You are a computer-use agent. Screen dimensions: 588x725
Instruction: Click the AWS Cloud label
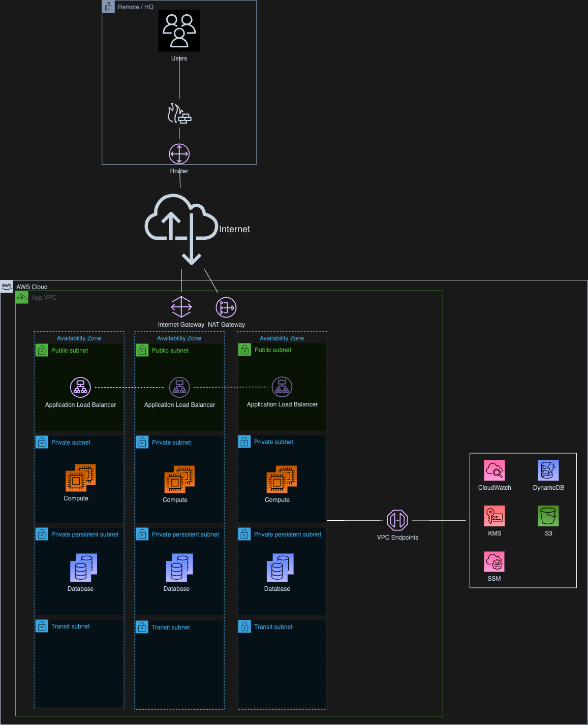[x=32, y=287]
